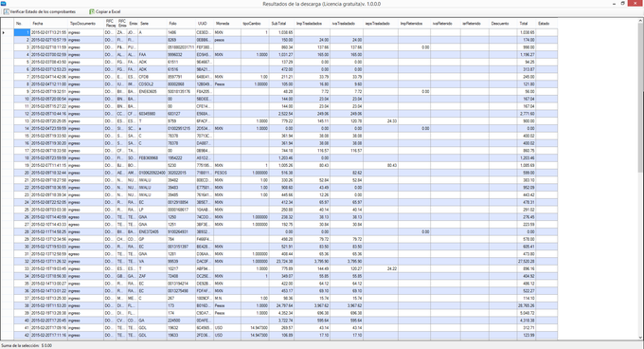The width and height of the screenshot is (644, 349).
Task: Click the isrRetenido column header
Action: [474, 24]
